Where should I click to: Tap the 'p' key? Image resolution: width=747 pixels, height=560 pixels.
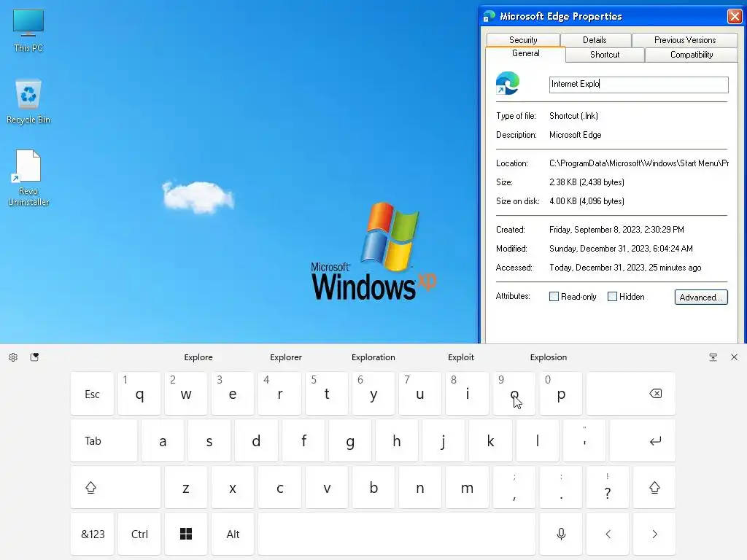pyautogui.click(x=561, y=393)
